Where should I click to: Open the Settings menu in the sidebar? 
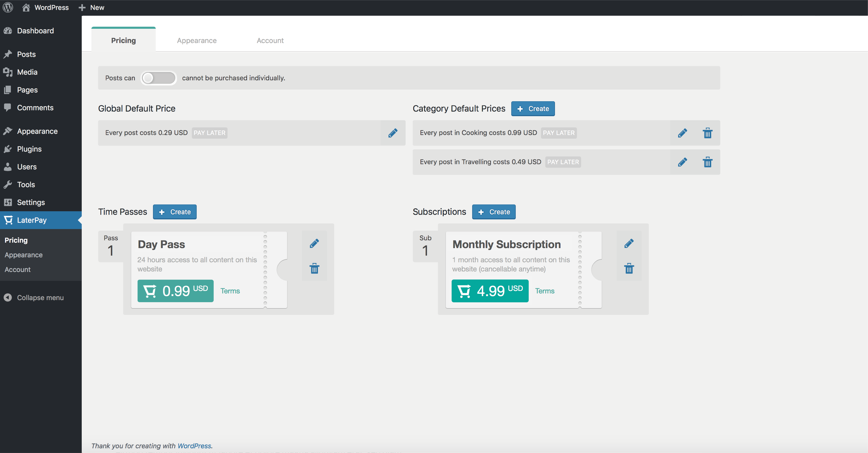point(31,202)
